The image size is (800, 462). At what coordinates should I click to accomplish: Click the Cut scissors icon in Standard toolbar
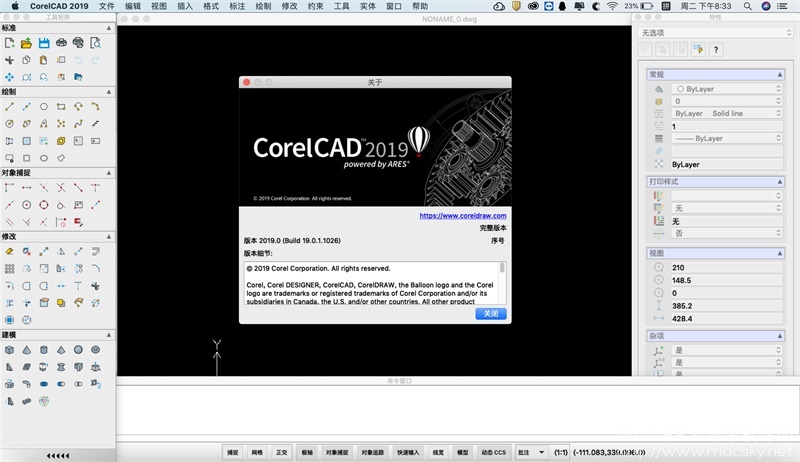[x=9, y=60]
